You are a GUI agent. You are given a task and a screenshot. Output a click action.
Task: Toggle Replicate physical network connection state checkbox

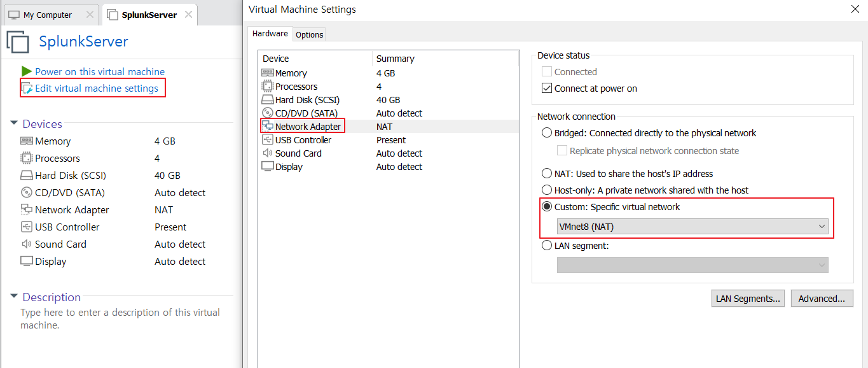(x=561, y=151)
